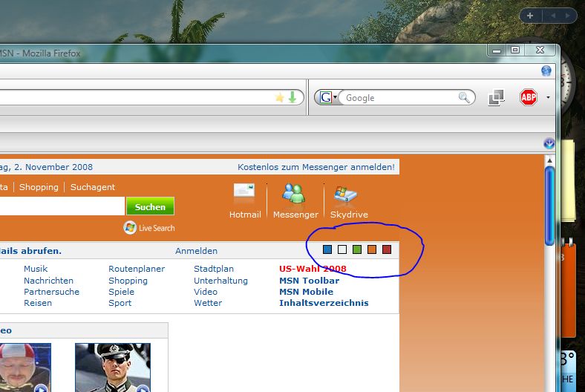The image size is (585, 392).
Task: Open Kostenlos zum Messenger anmelden link
Action: click(x=316, y=167)
